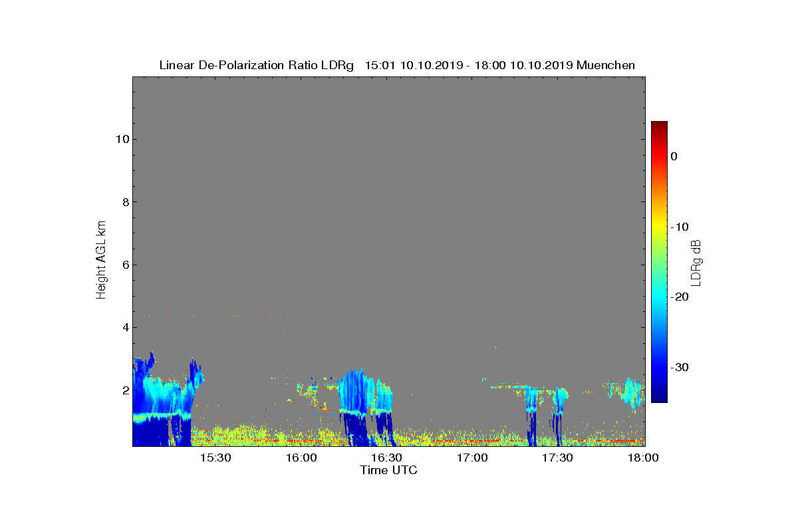Screen dimensions: 798x532
Task: Click the height tick label 10
Action: (121, 139)
